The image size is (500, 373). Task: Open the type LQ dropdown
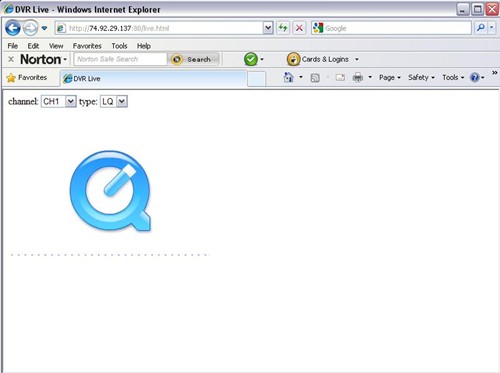[x=114, y=101]
